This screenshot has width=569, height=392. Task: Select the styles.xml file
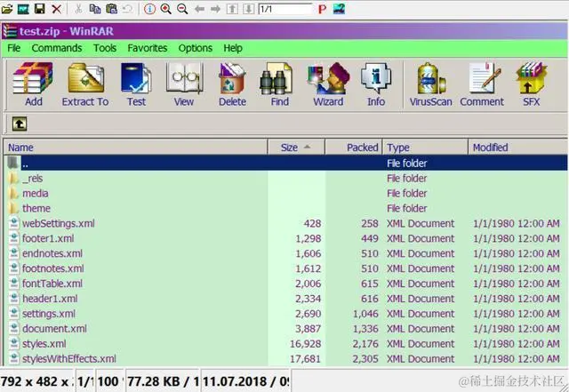coord(286,344)
